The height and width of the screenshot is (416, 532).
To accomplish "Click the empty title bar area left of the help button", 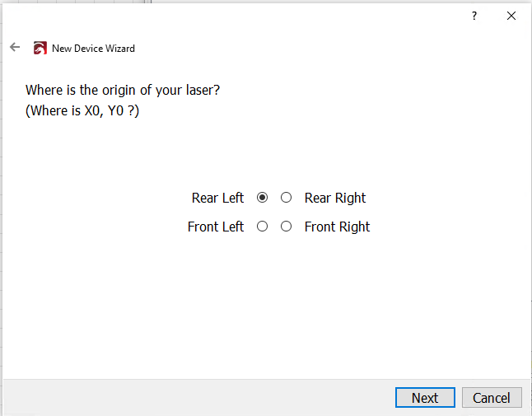I will [x=237, y=16].
